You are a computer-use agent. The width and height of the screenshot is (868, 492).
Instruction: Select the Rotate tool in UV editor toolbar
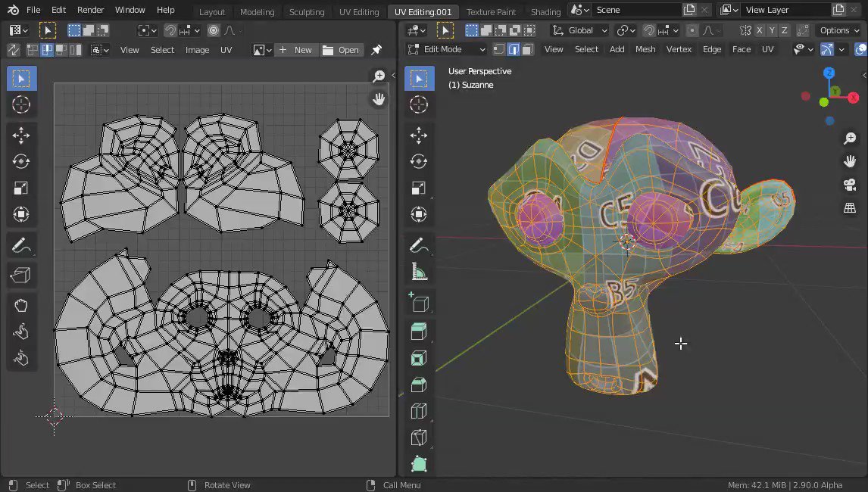tap(21, 161)
